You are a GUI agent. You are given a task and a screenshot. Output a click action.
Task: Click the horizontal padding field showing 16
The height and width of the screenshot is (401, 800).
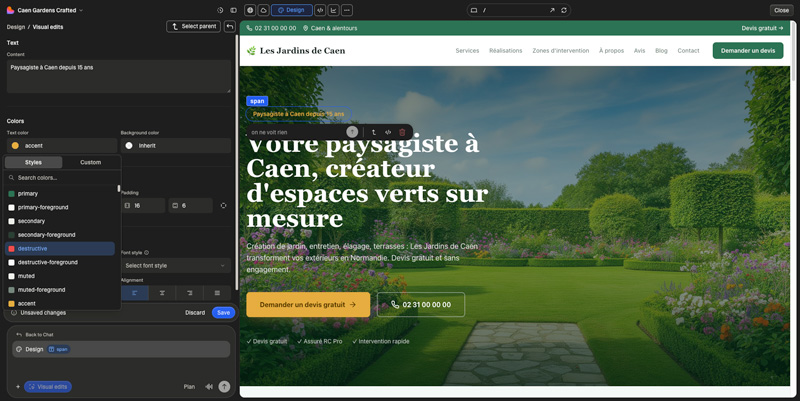pyautogui.click(x=143, y=206)
